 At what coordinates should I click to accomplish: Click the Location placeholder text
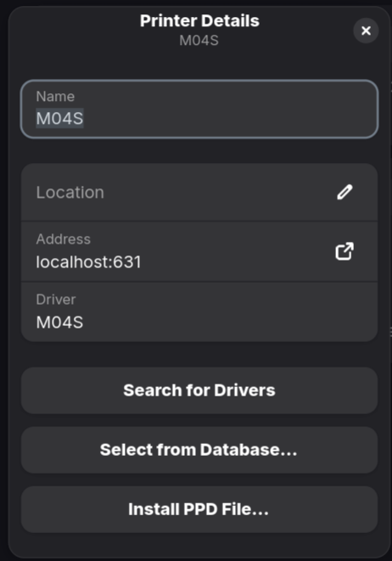click(x=70, y=193)
